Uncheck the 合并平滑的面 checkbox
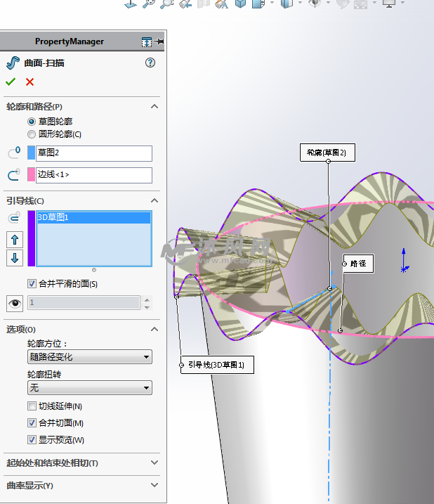 pyautogui.click(x=32, y=284)
